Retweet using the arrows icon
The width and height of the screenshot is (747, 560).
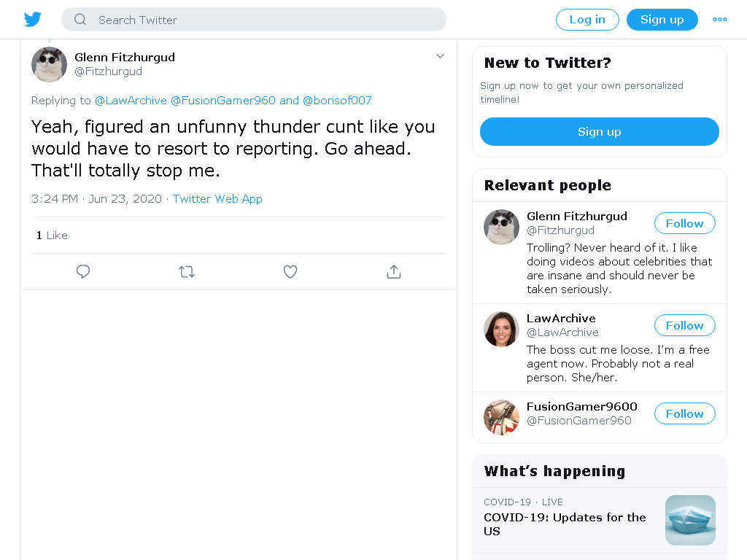coord(187,271)
